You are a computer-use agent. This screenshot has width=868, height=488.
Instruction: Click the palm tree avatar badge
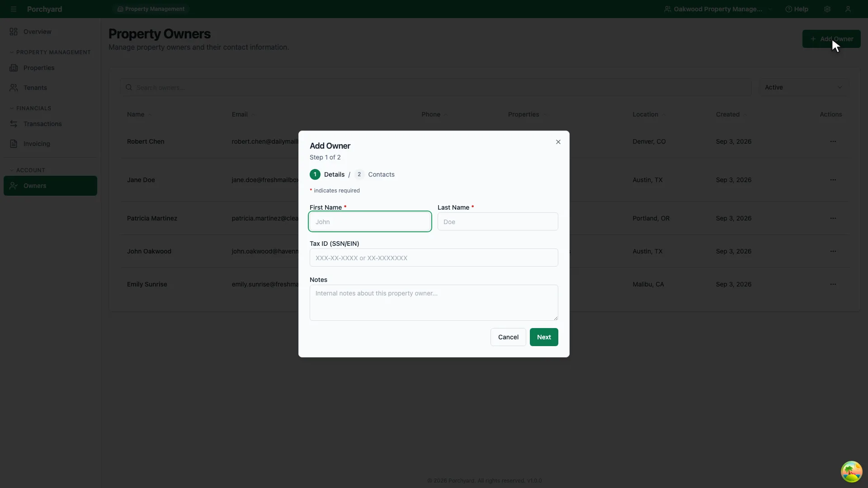(x=851, y=472)
